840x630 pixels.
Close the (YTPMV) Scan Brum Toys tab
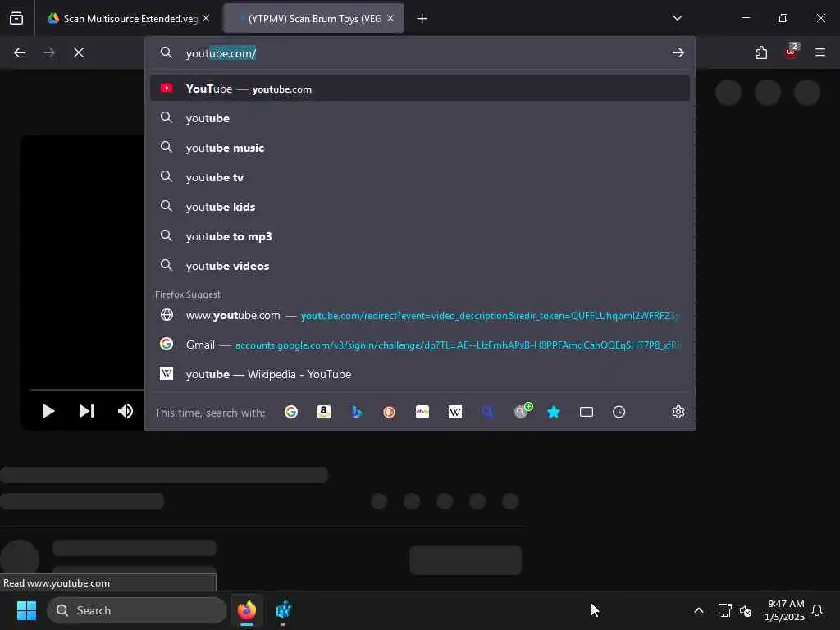[390, 18]
